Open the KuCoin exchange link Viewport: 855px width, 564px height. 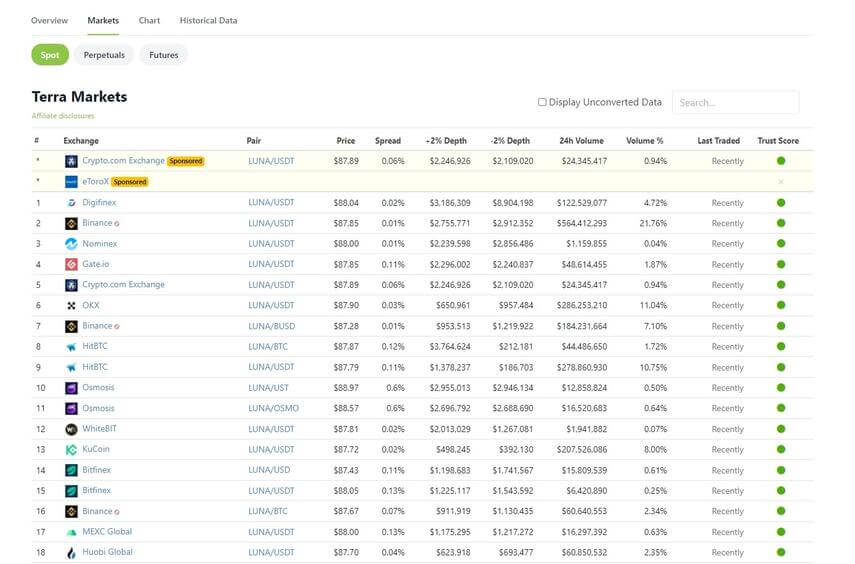point(96,449)
